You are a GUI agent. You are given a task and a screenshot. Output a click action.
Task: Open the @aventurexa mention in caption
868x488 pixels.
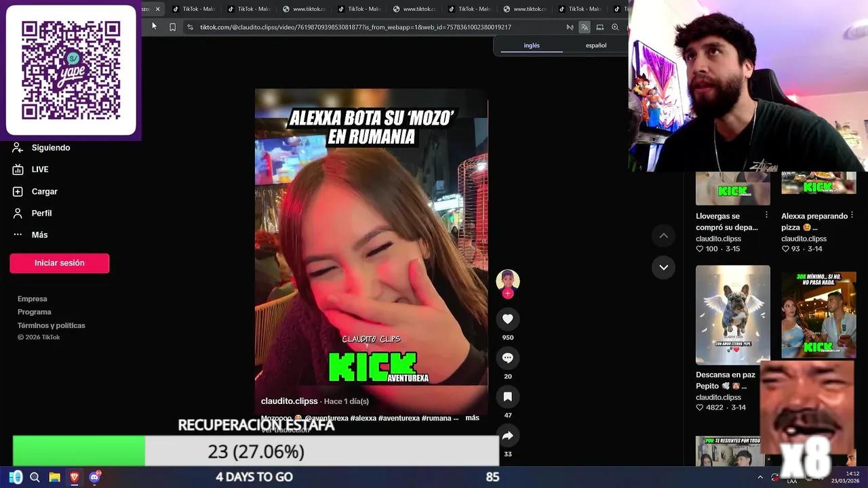pyautogui.click(x=326, y=418)
